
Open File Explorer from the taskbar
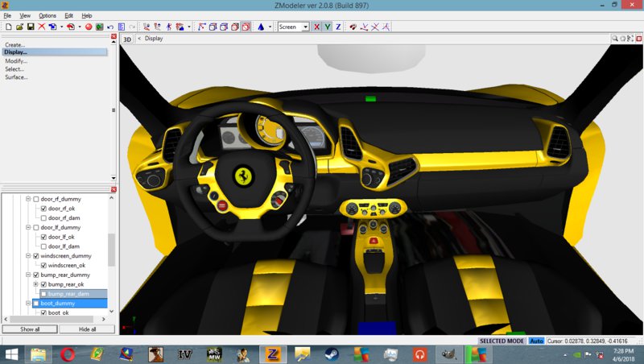[x=38, y=354]
